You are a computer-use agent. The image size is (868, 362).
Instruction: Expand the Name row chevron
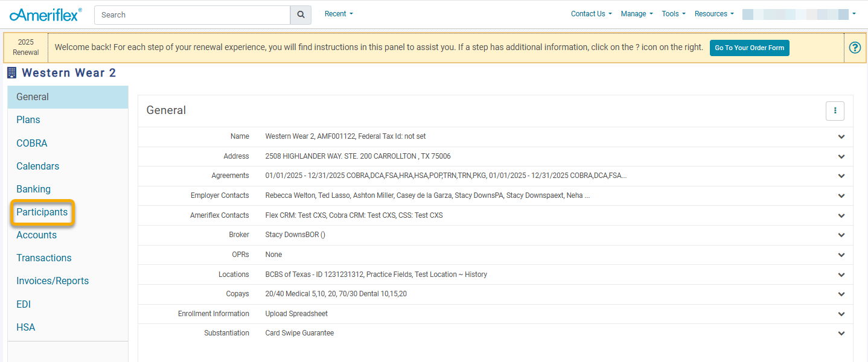point(841,137)
